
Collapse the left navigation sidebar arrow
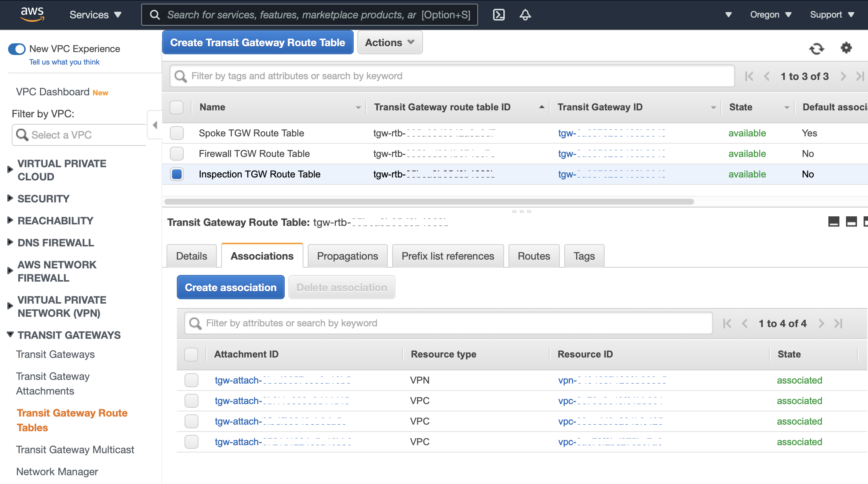pyautogui.click(x=155, y=125)
